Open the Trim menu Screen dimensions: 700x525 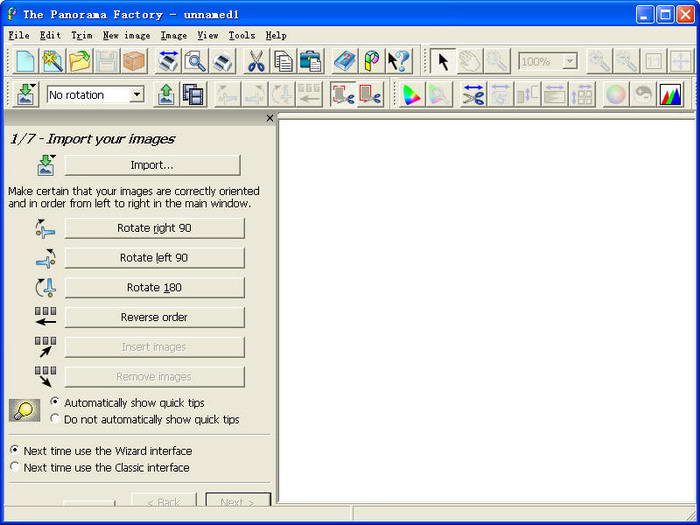tap(82, 35)
